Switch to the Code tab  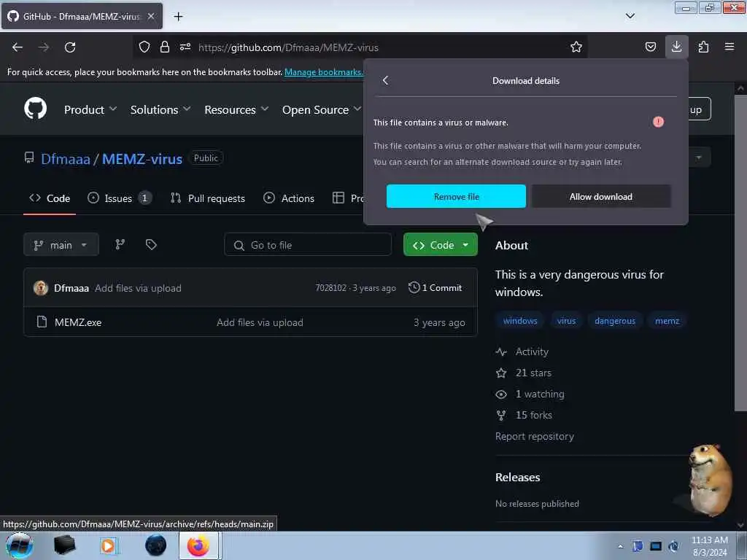[50, 198]
